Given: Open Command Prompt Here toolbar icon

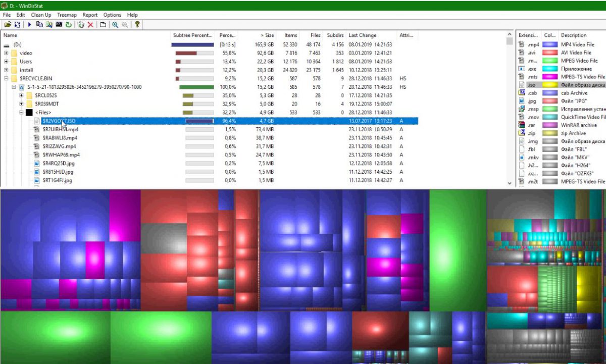Looking at the screenshot, I should 58,24.
